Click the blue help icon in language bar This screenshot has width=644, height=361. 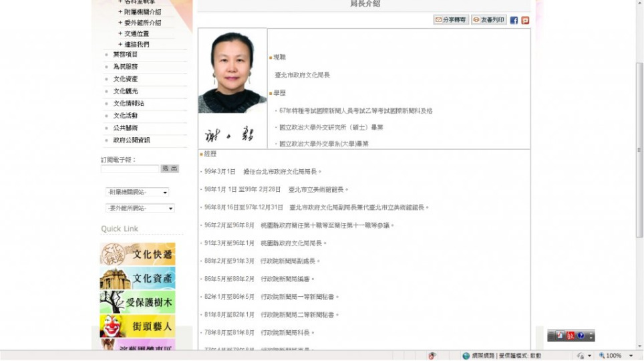pyautogui.click(x=581, y=336)
